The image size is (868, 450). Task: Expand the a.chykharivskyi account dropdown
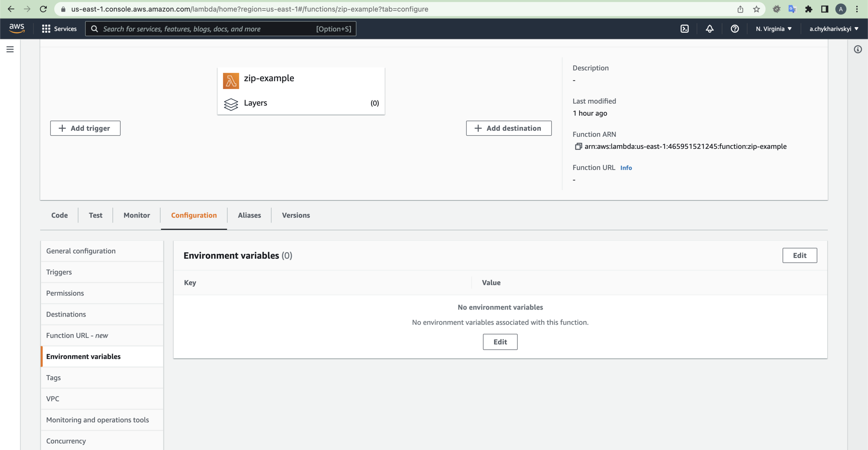(x=834, y=29)
